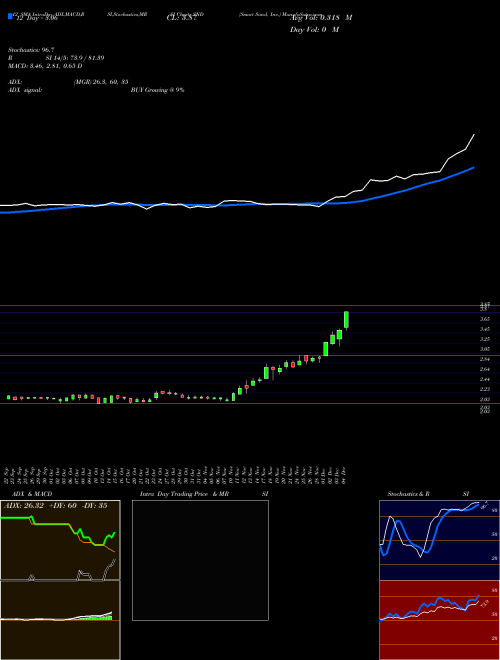Open the empty intraday trading price panel
The width and height of the screenshot is (500, 660).
pos(200,560)
